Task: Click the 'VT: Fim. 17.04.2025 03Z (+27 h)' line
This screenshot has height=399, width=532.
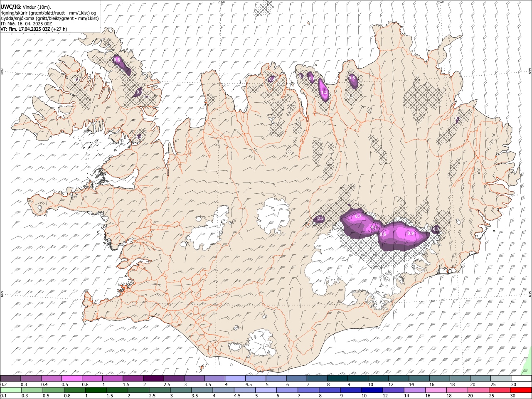Action: 34,29
